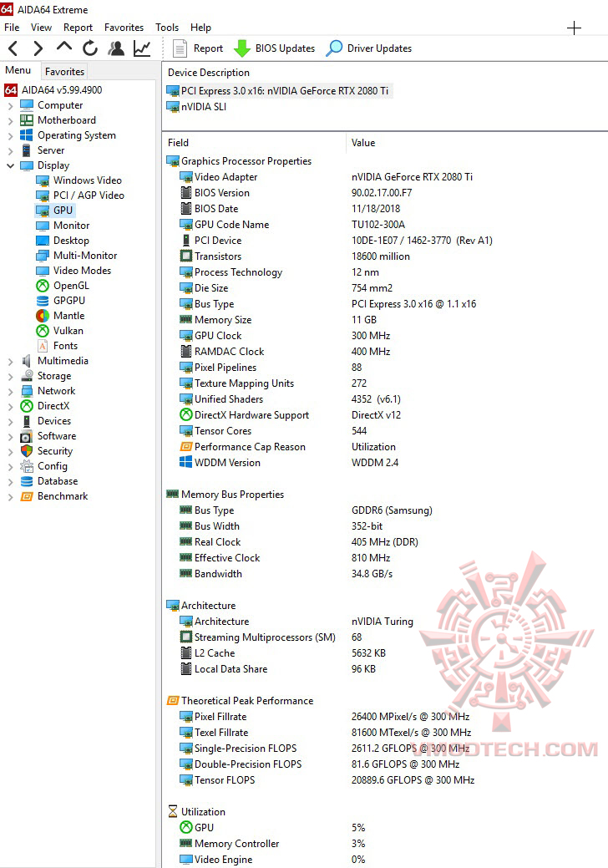This screenshot has height=868, width=608.
Task: Click the Config tree icon
Action: pyautogui.click(x=27, y=466)
